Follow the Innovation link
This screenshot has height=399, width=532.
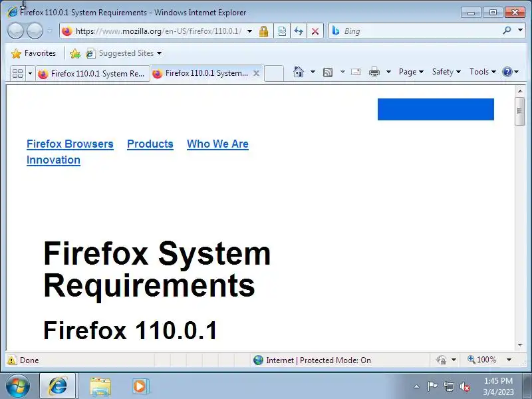pyautogui.click(x=53, y=160)
